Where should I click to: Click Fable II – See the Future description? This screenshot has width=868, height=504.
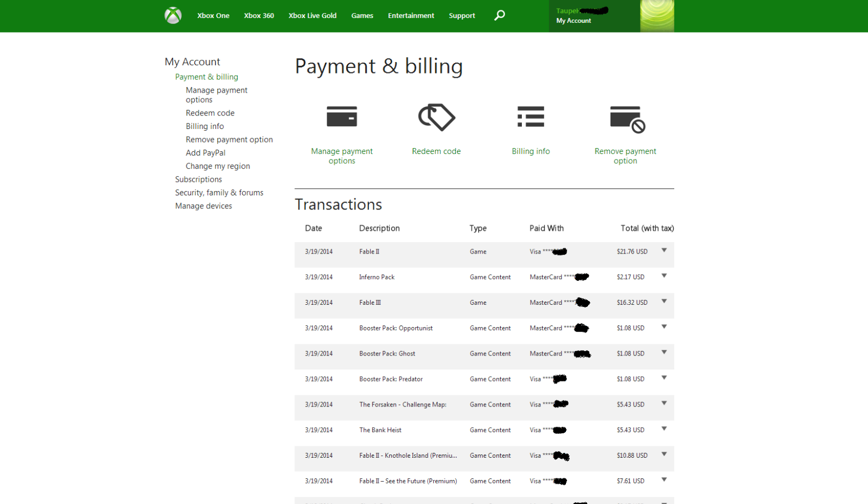(x=408, y=481)
